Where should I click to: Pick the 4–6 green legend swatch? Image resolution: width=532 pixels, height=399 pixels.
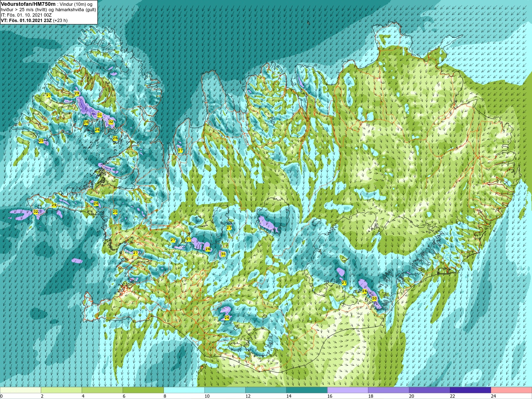coord(102,390)
